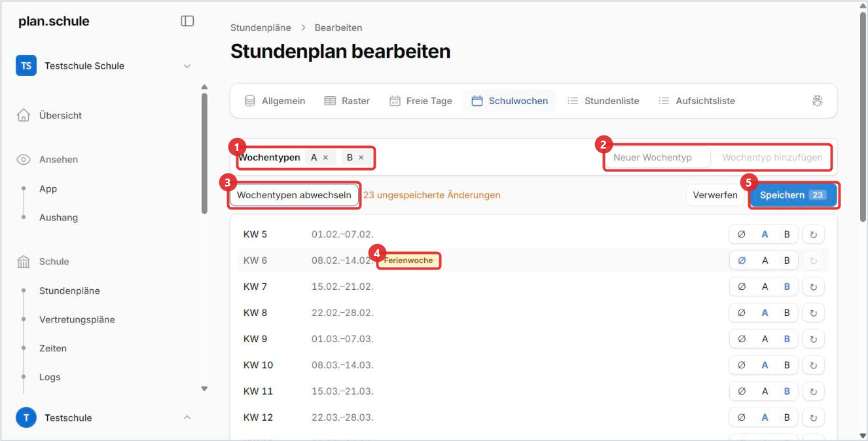Switch to the Stundenliste tab
This screenshot has height=441, width=868.
(x=603, y=101)
